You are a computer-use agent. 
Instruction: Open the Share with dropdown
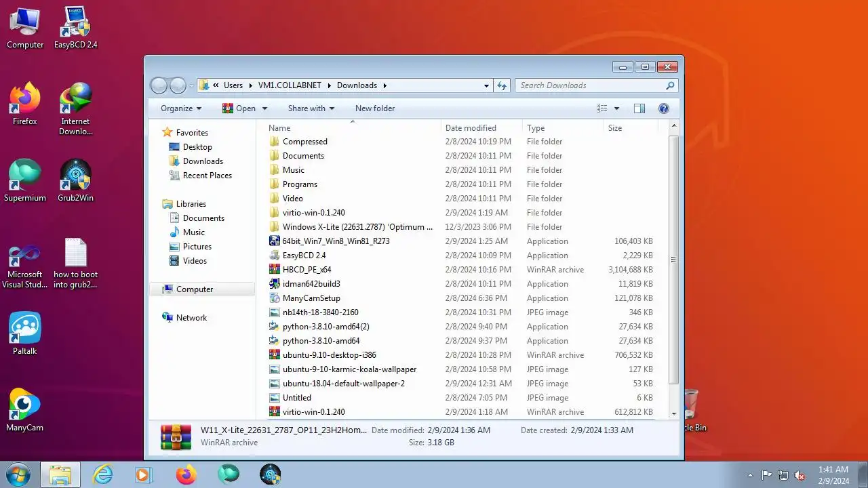[311, 108]
